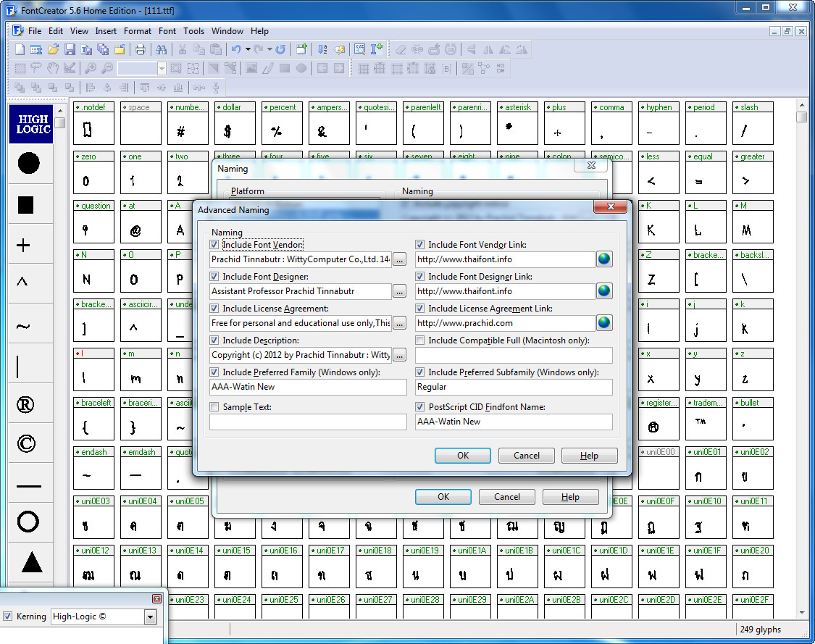
Task: Click the Open folder toolbar icon
Action: click(53, 49)
